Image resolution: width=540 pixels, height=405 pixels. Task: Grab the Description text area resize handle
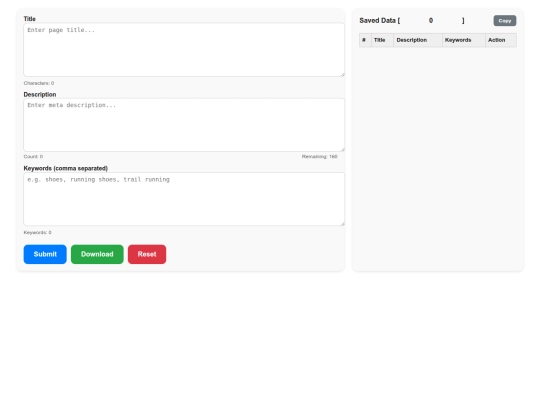tap(342, 149)
